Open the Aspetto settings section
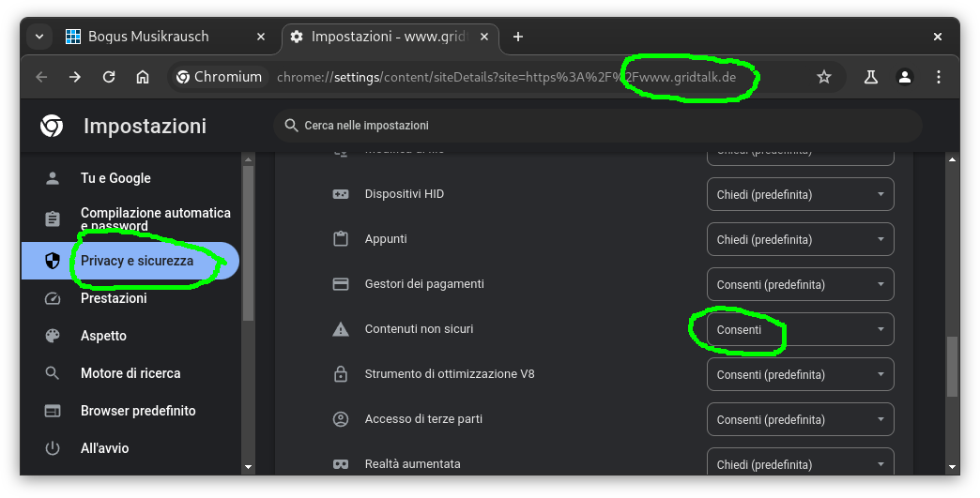The height and width of the screenshot is (498, 980). click(103, 336)
